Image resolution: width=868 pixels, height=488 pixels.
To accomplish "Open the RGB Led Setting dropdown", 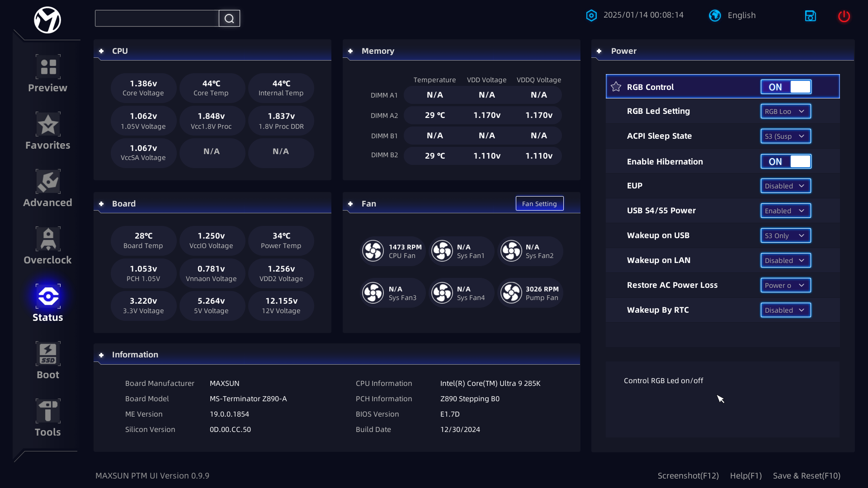I will pos(785,111).
